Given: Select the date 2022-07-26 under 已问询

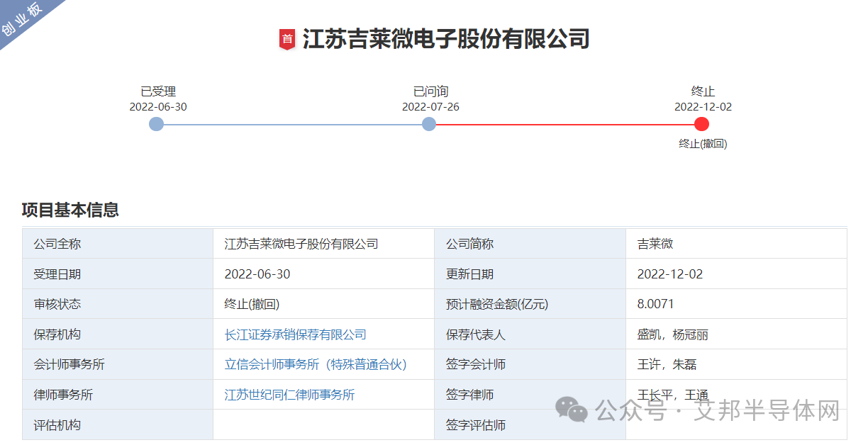Looking at the screenshot, I should [x=430, y=107].
